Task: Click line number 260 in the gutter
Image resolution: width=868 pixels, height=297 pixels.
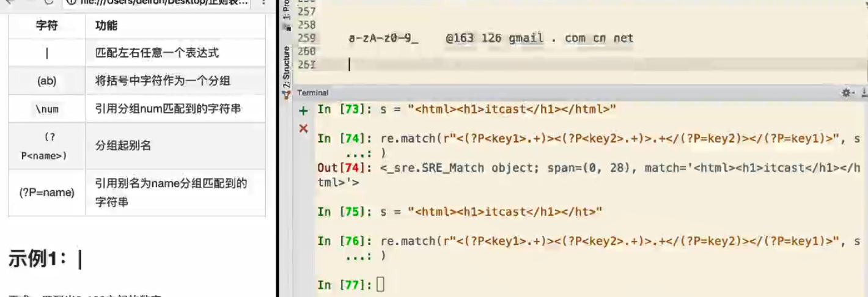Action: (x=306, y=51)
